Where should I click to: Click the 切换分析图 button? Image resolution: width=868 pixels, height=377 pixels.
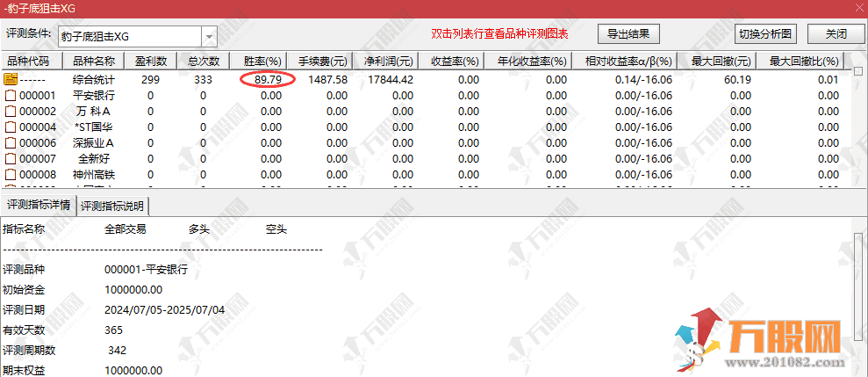(765, 33)
